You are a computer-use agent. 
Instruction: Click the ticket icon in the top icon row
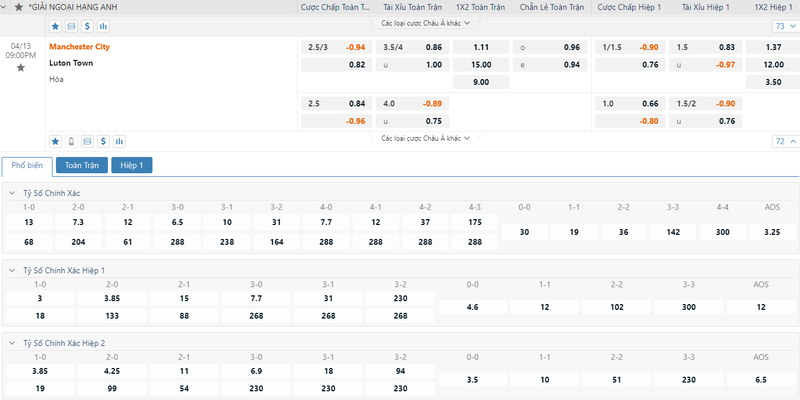71,26
